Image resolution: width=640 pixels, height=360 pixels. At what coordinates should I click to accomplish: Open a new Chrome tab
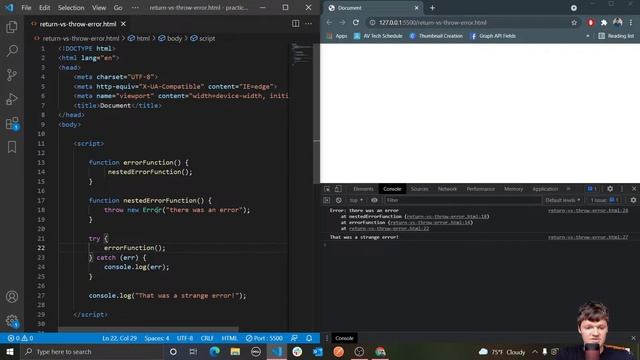pos(432,8)
